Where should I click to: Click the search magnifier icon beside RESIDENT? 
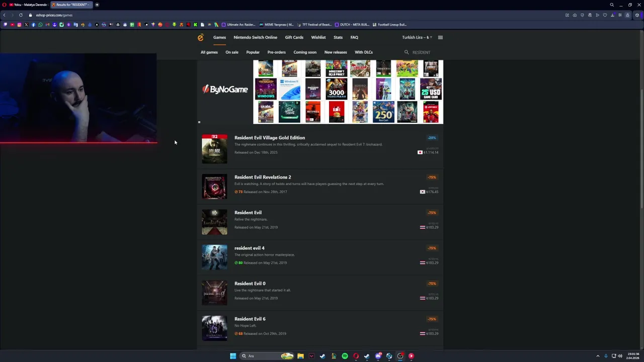point(407,52)
